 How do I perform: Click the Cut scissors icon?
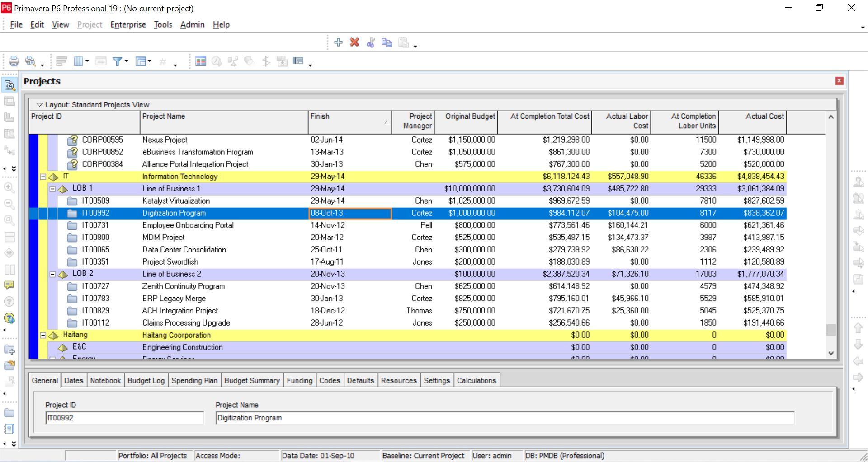[371, 42]
